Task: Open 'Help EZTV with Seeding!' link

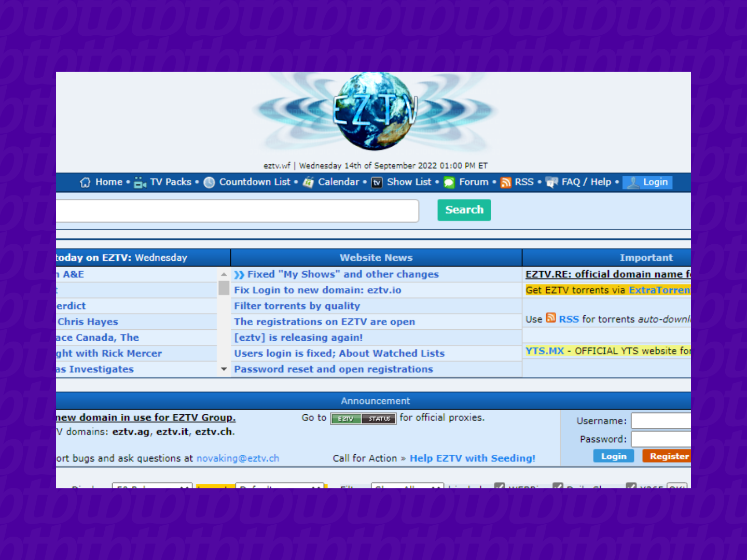Action: tap(473, 458)
